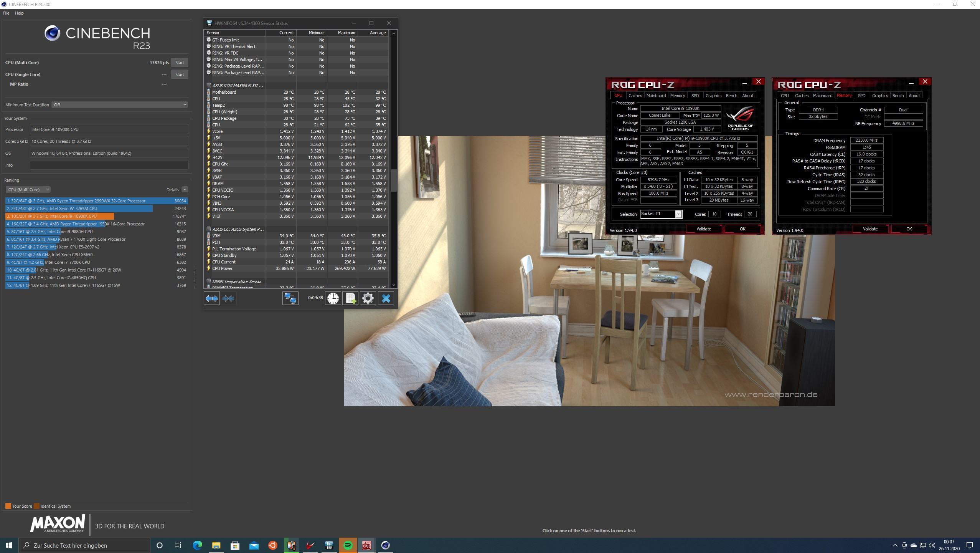Open the thermometer monitoring app in the taskbar

point(291,545)
